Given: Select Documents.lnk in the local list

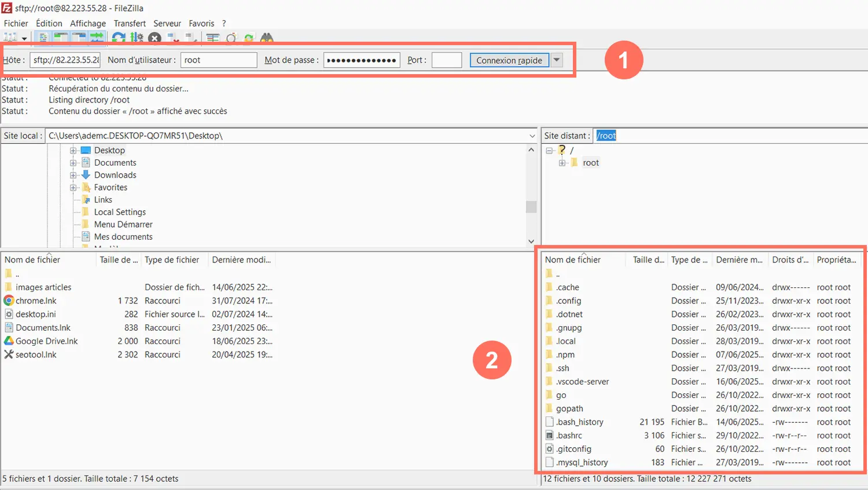Looking at the screenshot, I should (43, 328).
